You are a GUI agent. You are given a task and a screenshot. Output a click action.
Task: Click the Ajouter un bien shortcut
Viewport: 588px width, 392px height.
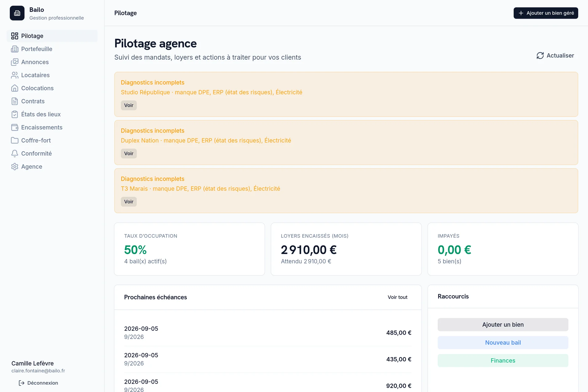pos(503,325)
